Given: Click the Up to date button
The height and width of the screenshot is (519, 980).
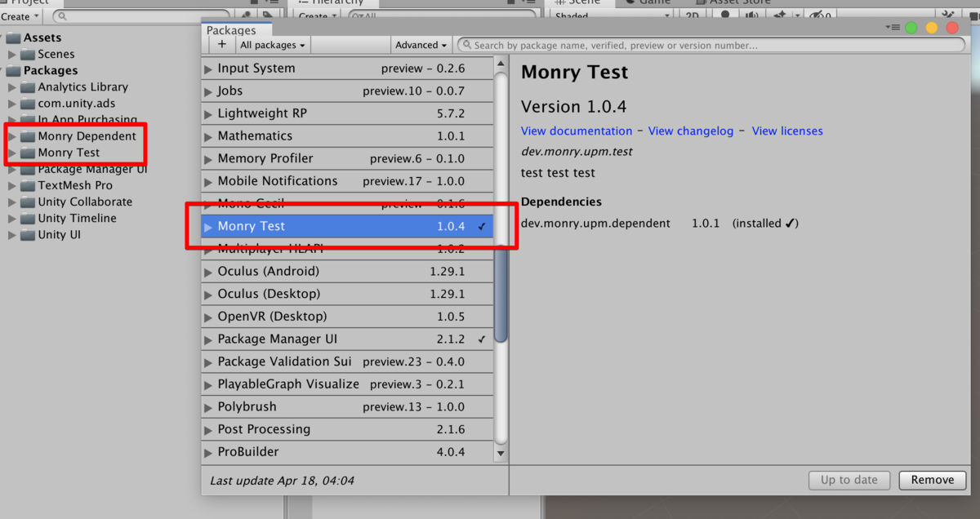Looking at the screenshot, I should [849, 480].
